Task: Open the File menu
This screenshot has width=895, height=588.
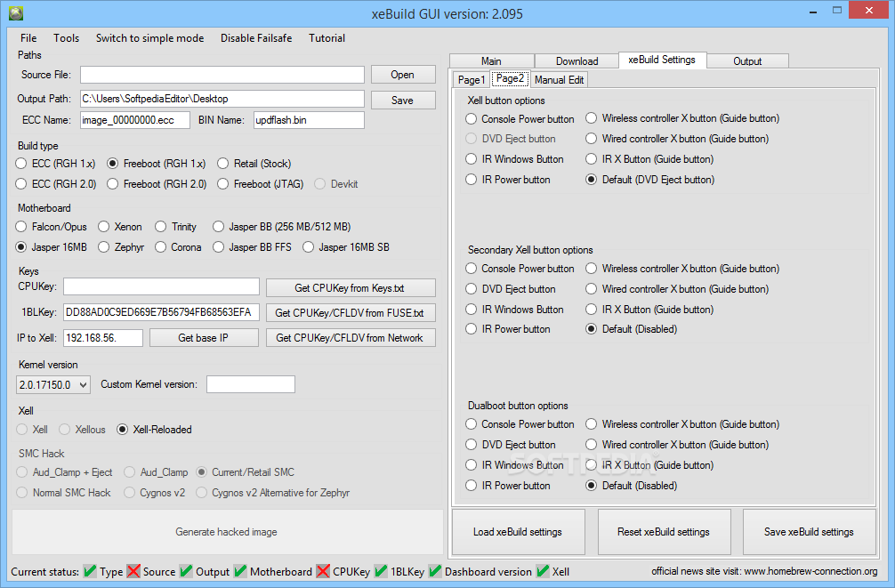Action: [x=28, y=38]
